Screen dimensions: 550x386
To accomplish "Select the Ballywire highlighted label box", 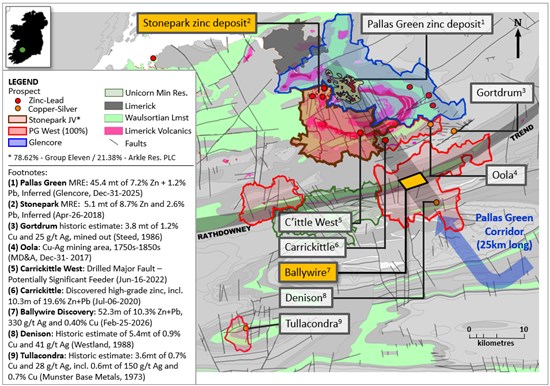I will coord(308,272).
